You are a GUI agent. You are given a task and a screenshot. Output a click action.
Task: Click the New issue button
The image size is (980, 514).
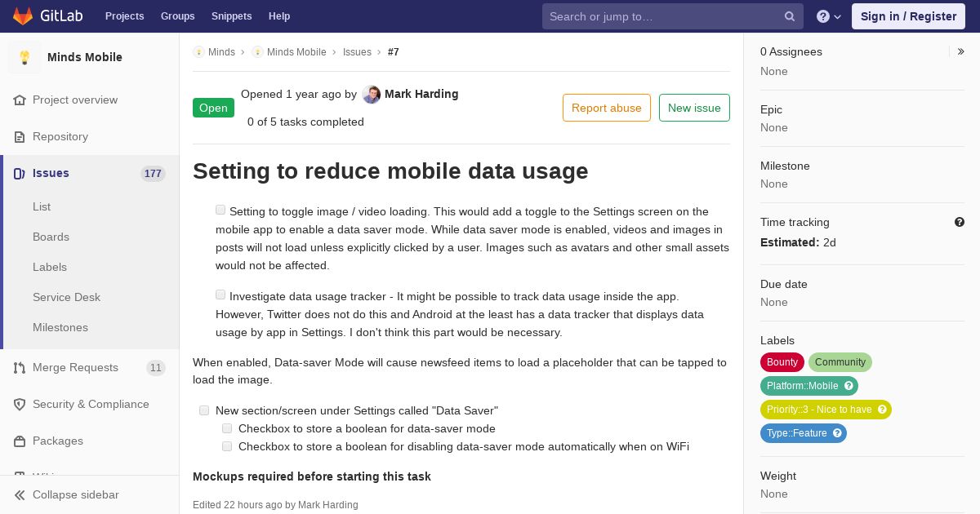click(694, 108)
